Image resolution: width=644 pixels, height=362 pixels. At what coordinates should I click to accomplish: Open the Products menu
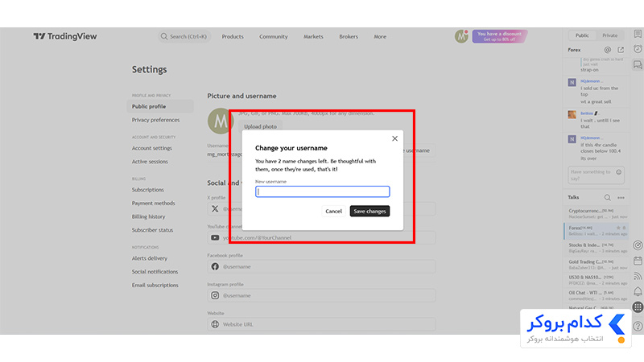[233, 36]
